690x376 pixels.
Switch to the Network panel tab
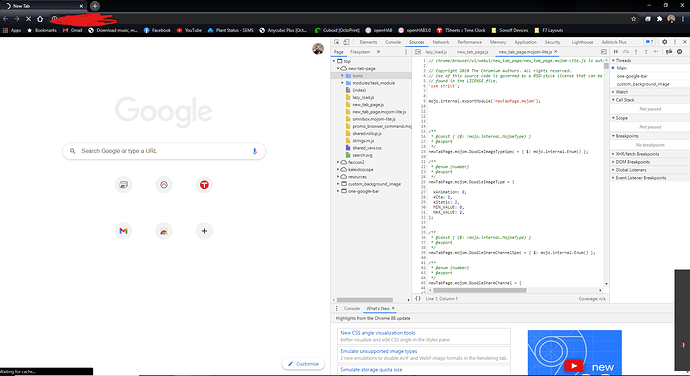pos(440,42)
